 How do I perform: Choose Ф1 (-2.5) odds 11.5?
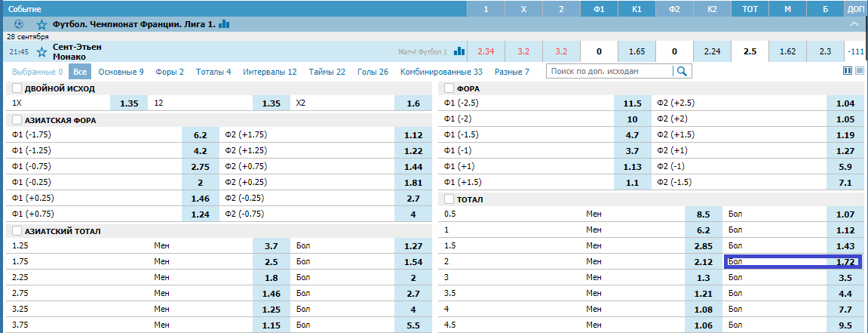tap(633, 103)
